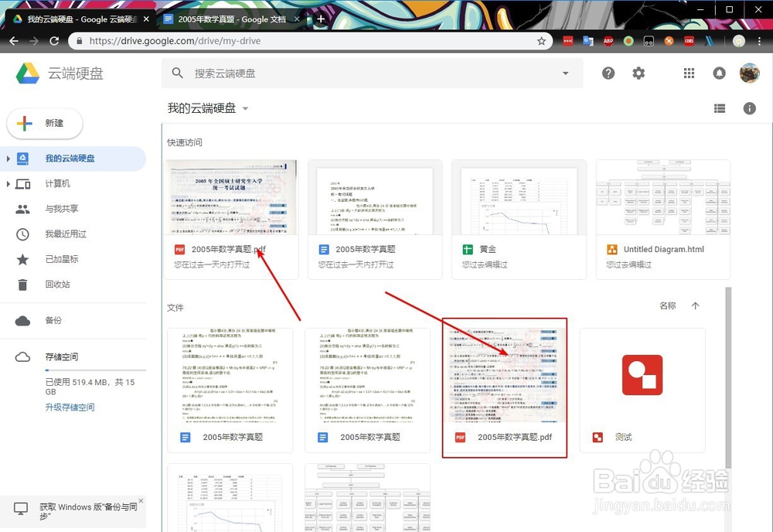Open quick access 2005年数学真题.pdf card

231,220
